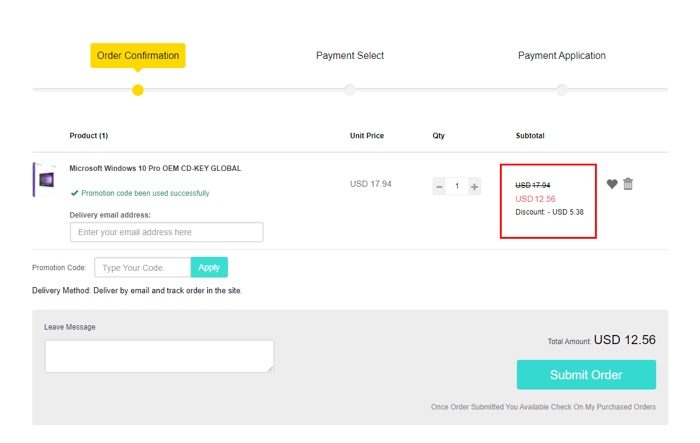Decrease quantity with the minus button
700x443 pixels.
pos(439,186)
